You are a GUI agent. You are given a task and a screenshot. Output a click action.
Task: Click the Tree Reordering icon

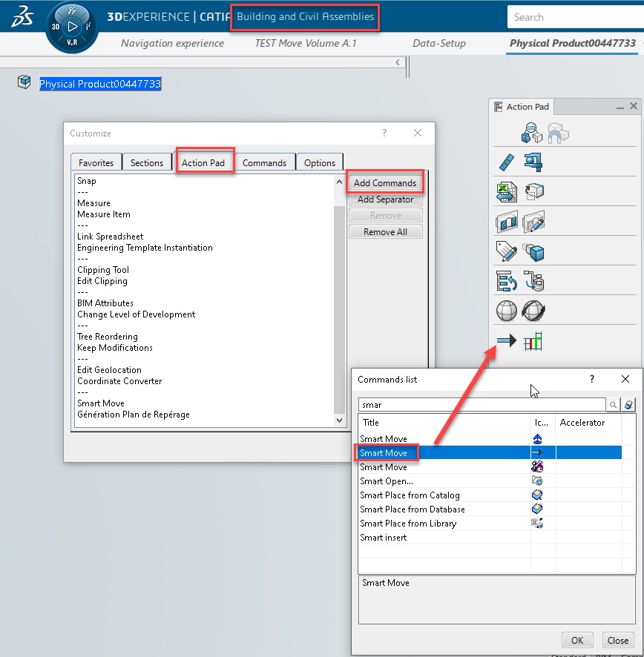(x=507, y=281)
